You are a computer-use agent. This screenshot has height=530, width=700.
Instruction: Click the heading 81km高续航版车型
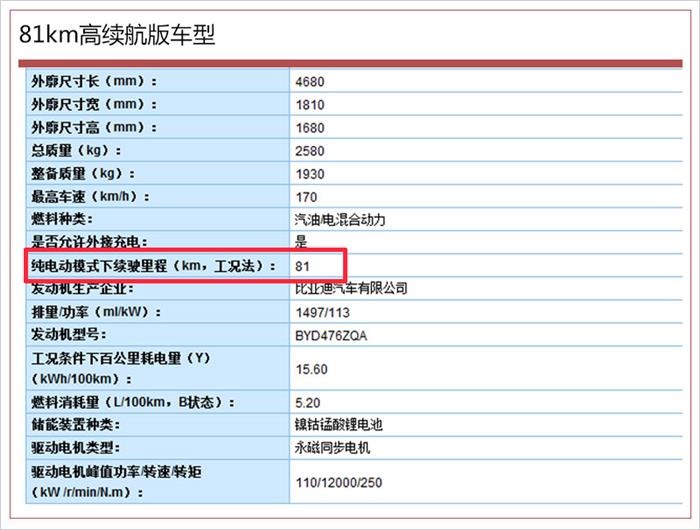point(117,35)
